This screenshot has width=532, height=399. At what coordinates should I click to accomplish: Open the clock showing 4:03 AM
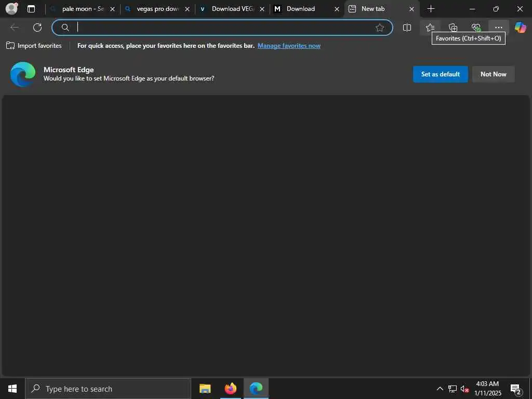[x=487, y=389]
